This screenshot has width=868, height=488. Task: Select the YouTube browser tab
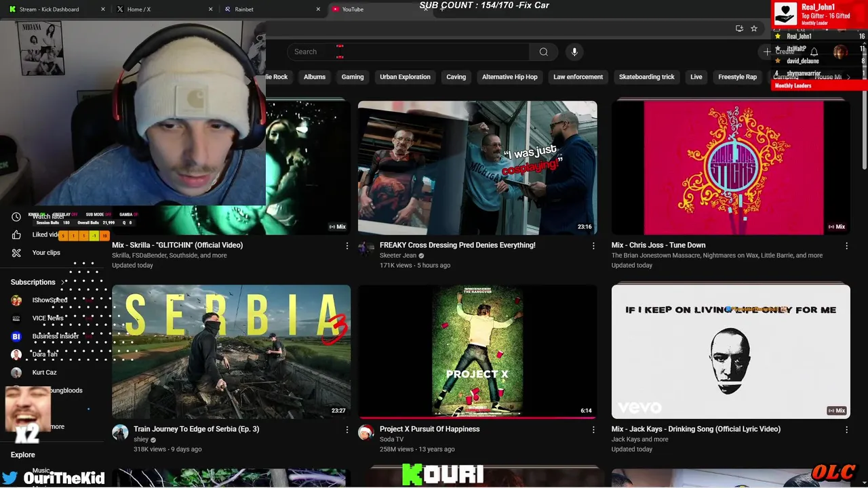pyautogui.click(x=380, y=9)
